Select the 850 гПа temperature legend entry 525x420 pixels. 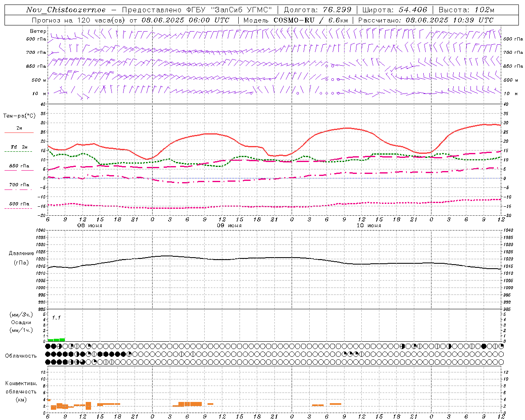click(x=19, y=166)
